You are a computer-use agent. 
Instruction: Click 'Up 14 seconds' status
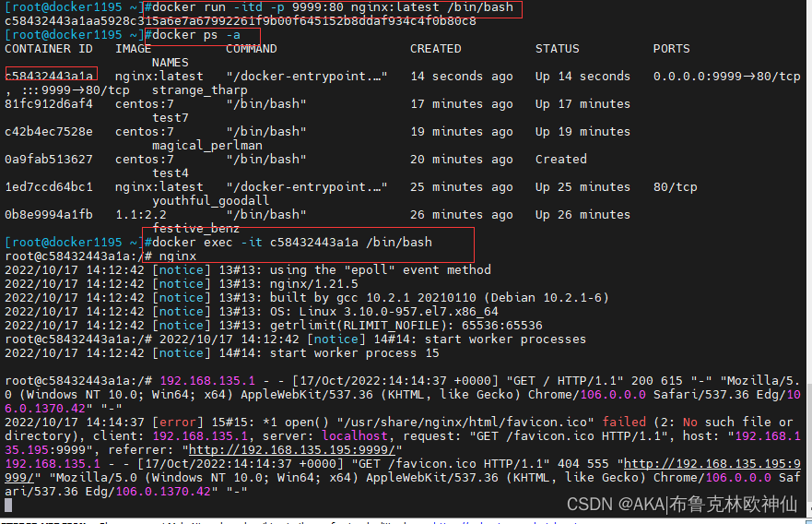583,77
